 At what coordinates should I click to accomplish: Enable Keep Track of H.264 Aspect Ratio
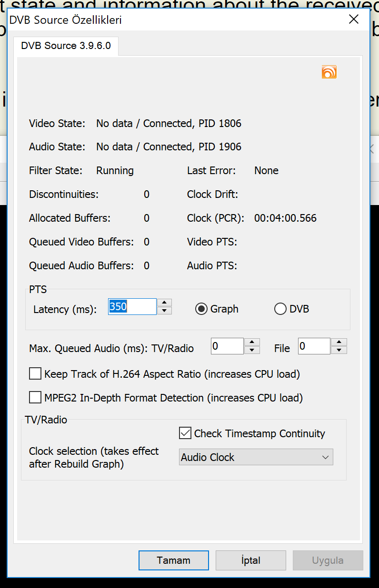point(35,374)
